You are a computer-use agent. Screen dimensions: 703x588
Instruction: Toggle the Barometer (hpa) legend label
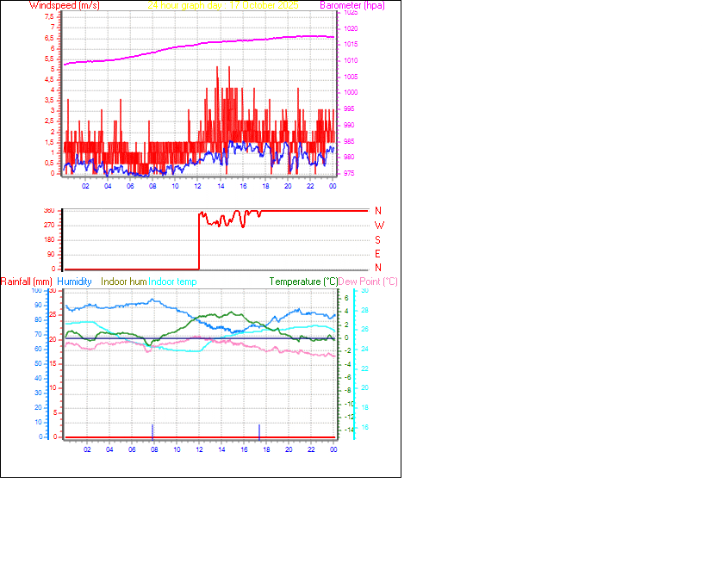click(x=351, y=5)
